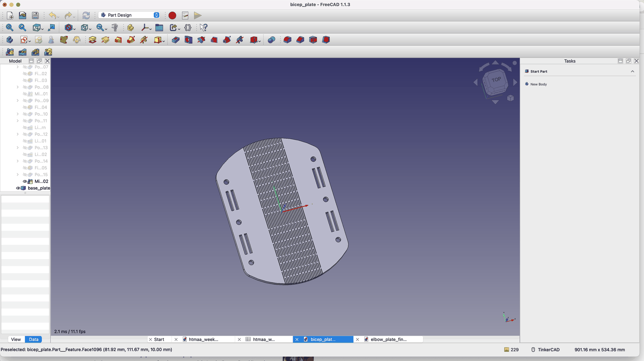644x361 pixels.
Task: Switch to the Start tab
Action: point(159,339)
